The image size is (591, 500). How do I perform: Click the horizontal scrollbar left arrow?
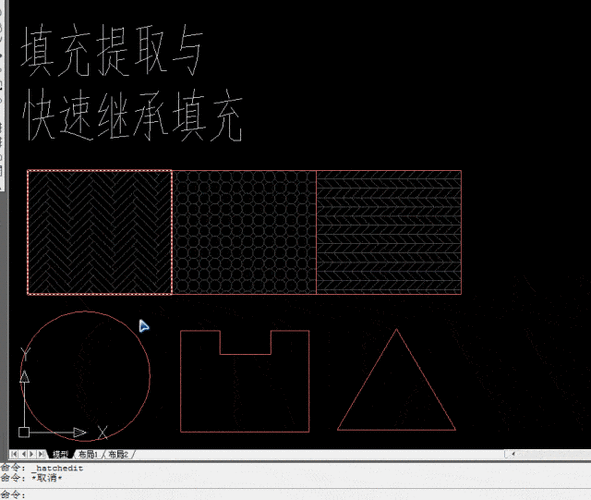coord(513,454)
